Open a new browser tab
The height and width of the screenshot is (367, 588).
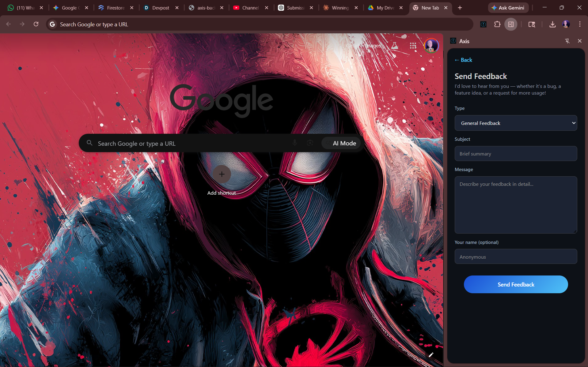tap(460, 8)
